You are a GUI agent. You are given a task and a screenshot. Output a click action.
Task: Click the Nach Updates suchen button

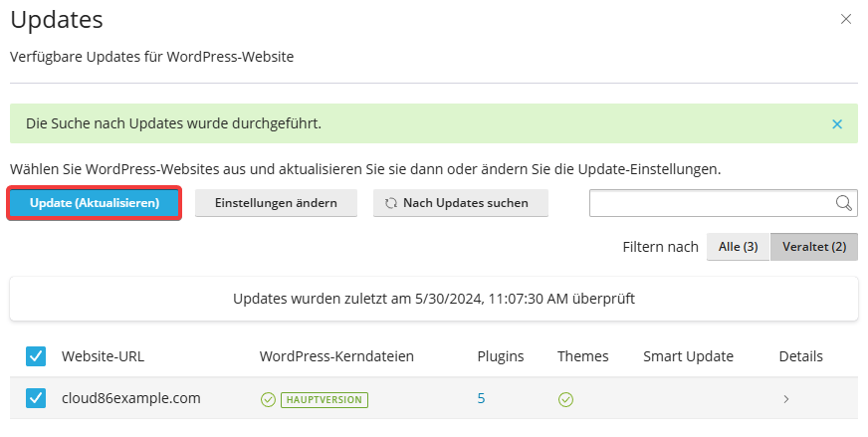461,203
